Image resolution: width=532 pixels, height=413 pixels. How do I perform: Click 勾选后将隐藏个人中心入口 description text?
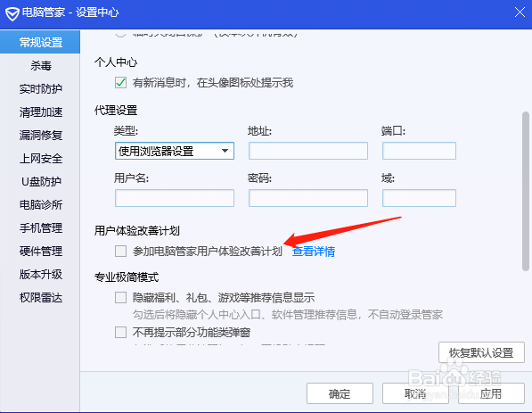(288, 315)
